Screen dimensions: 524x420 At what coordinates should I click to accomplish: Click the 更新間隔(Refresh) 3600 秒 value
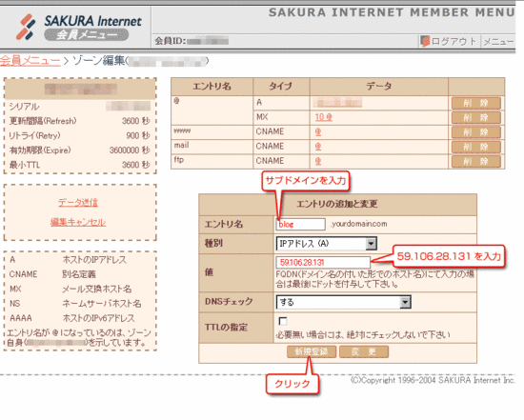point(135,121)
